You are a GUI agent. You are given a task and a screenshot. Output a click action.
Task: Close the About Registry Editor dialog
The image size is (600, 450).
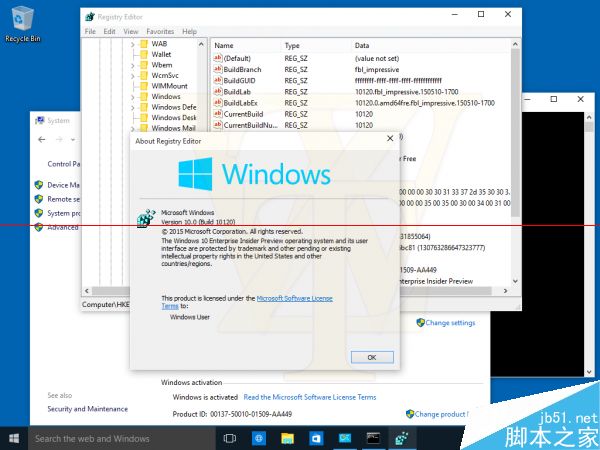[x=390, y=139]
